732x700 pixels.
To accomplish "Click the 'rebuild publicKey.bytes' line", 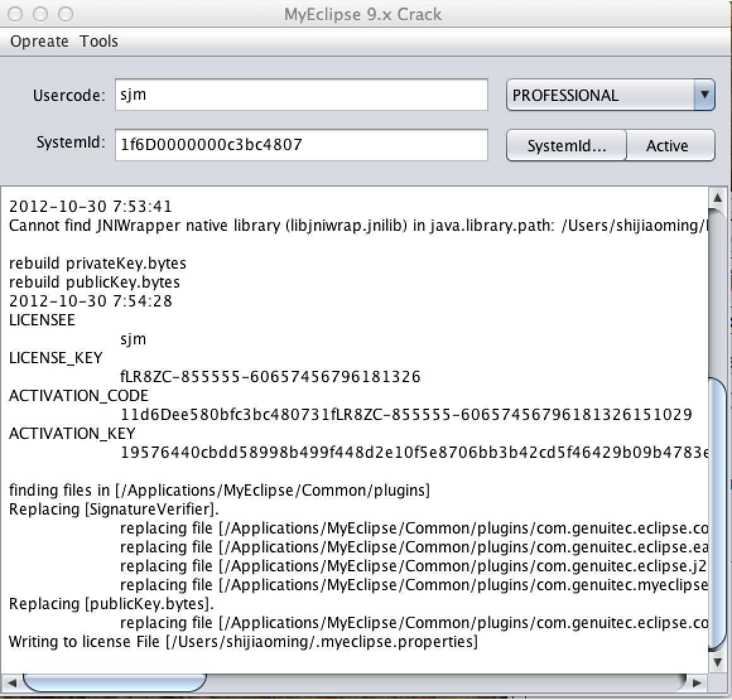I will [94, 283].
